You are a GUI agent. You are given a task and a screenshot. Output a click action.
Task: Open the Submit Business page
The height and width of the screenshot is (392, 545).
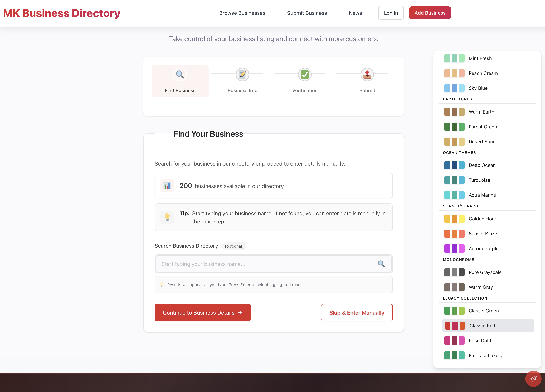(307, 13)
